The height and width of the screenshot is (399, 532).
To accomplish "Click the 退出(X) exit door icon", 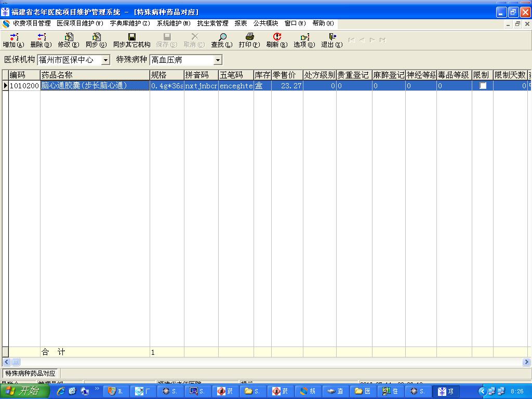I will click(332, 37).
